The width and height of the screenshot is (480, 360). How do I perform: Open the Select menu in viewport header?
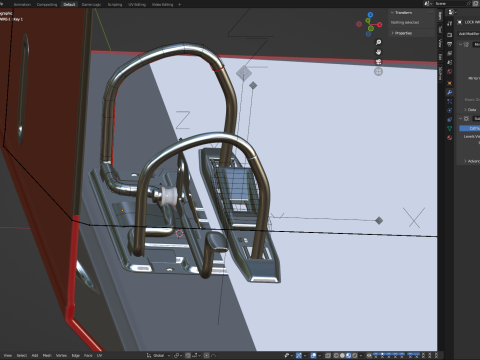22,355
